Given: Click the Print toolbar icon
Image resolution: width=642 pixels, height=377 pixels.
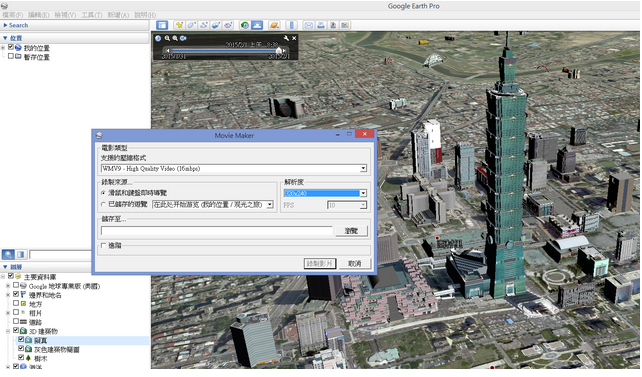Looking at the screenshot, I should point(321,25).
